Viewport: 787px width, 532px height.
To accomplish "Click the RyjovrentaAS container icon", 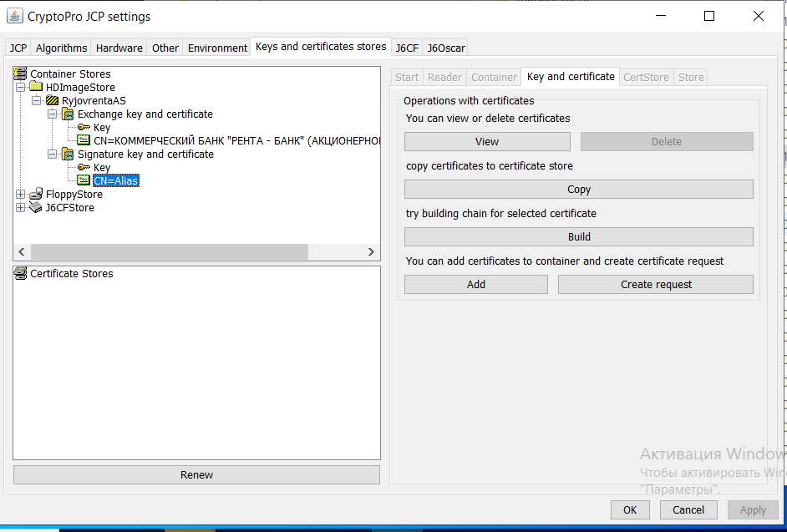I will pos(52,100).
